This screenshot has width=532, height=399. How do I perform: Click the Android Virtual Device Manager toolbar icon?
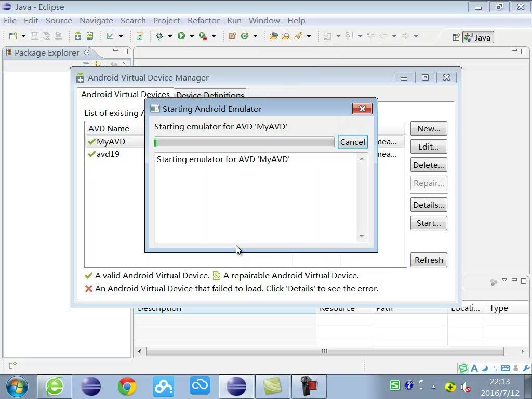click(90, 36)
